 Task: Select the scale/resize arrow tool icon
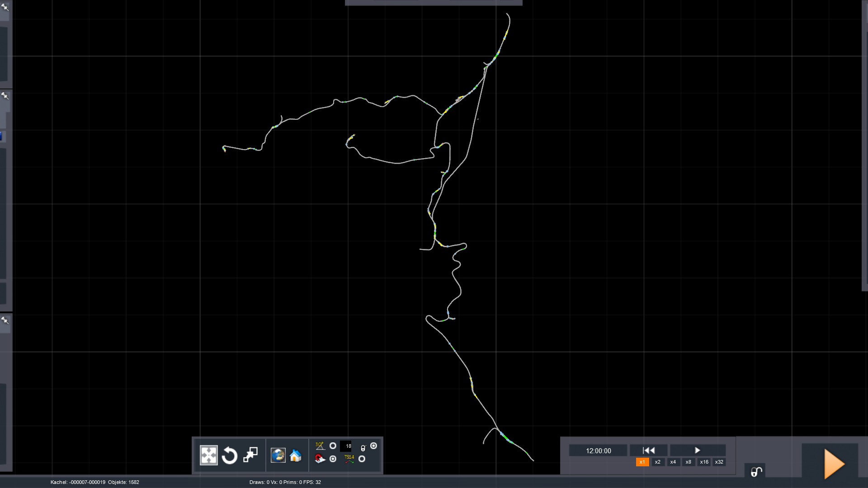point(250,455)
